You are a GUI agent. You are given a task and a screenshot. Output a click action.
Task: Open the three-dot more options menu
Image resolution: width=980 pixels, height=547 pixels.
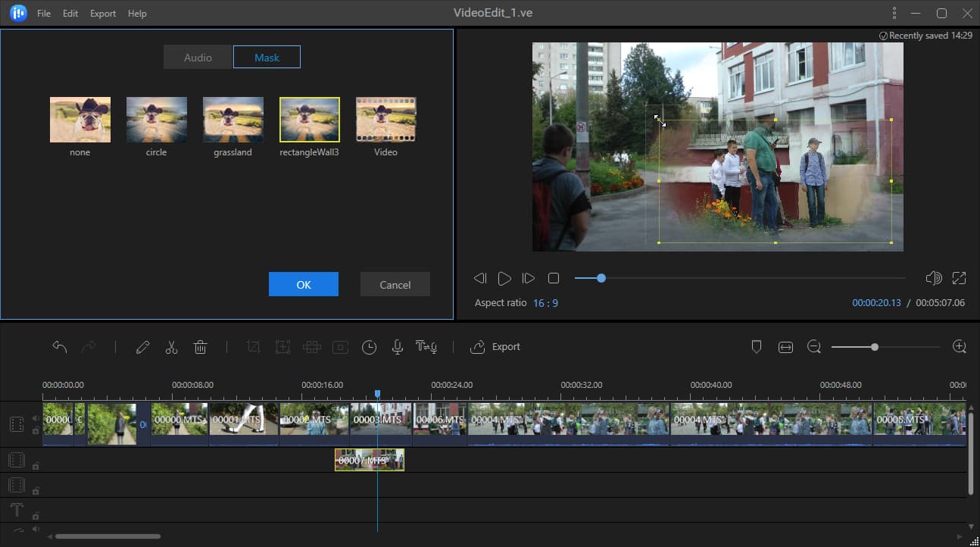894,13
